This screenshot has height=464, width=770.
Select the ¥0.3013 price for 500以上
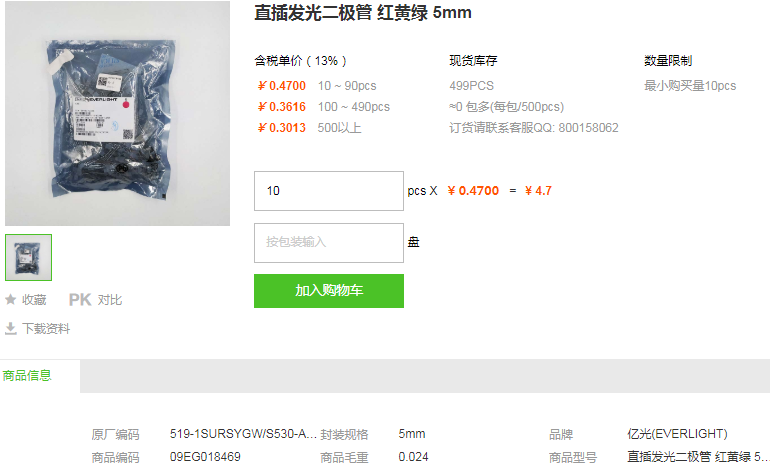tap(281, 128)
